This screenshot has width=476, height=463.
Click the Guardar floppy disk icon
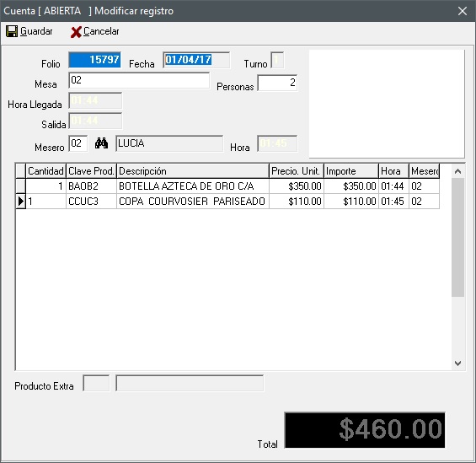click(12, 31)
